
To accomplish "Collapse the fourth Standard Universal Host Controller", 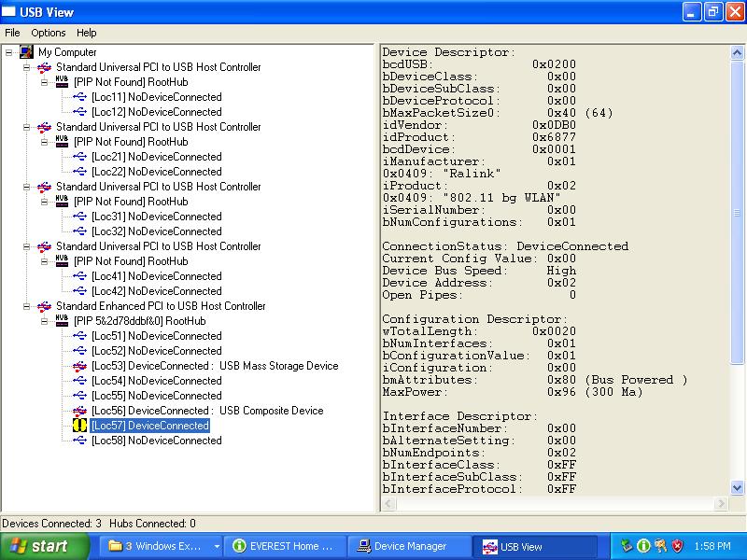I will pyautogui.click(x=27, y=246).
